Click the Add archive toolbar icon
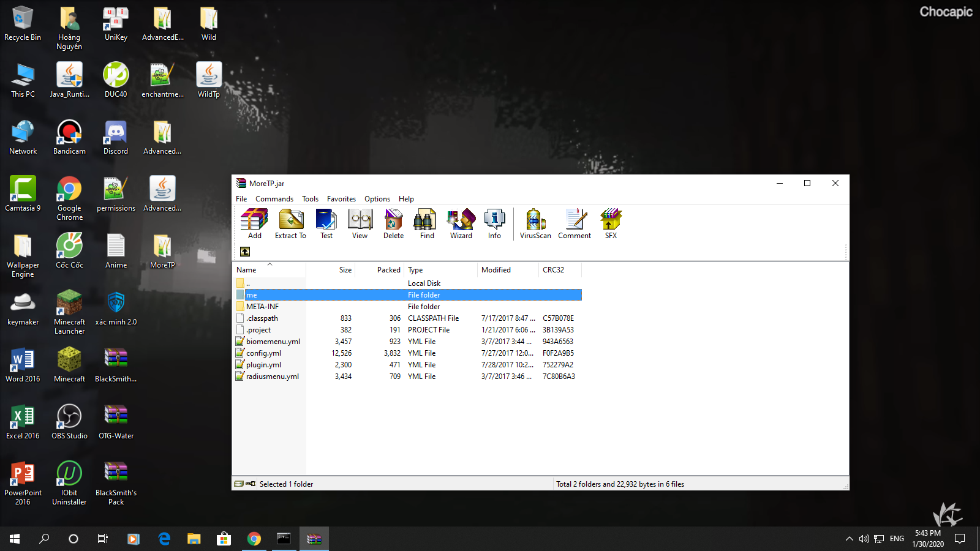The height and width of the screenshot is (551, 980). pos(254,223)
